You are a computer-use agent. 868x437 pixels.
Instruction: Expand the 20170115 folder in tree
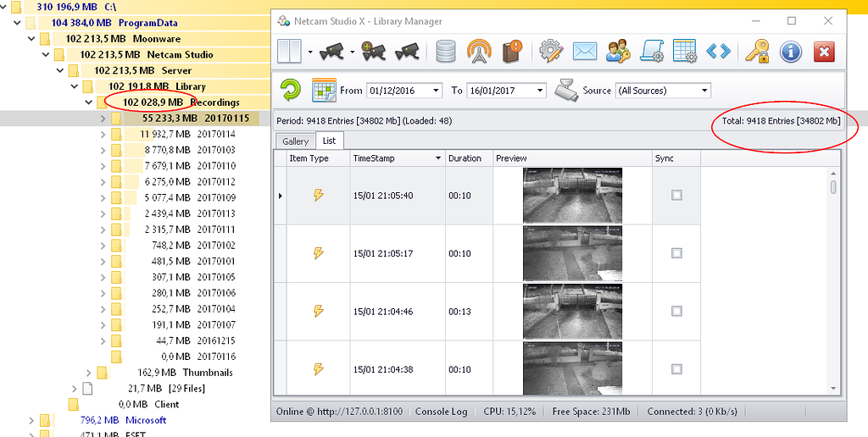(x=103, y=119)
